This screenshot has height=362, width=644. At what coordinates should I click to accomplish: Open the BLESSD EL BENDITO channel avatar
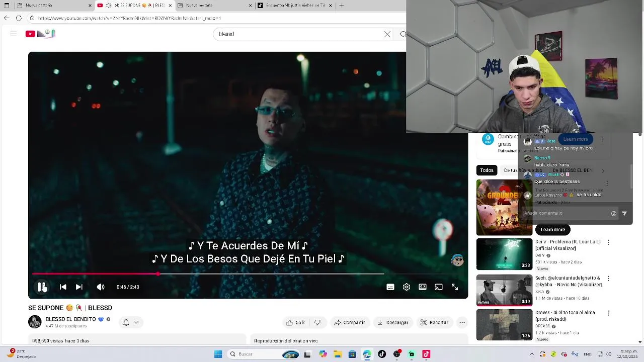click(x=35, y=322)
